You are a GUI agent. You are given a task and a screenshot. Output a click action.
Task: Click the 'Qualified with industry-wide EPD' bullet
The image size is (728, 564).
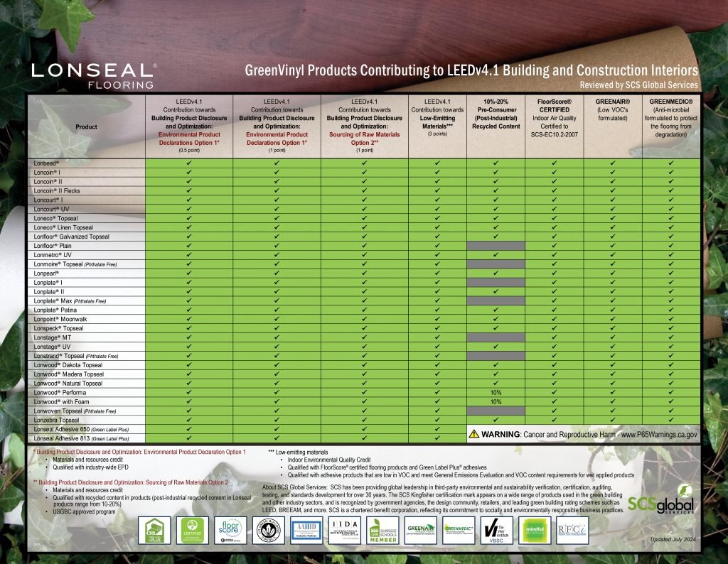pyautogui.click(x=90, y=467)
